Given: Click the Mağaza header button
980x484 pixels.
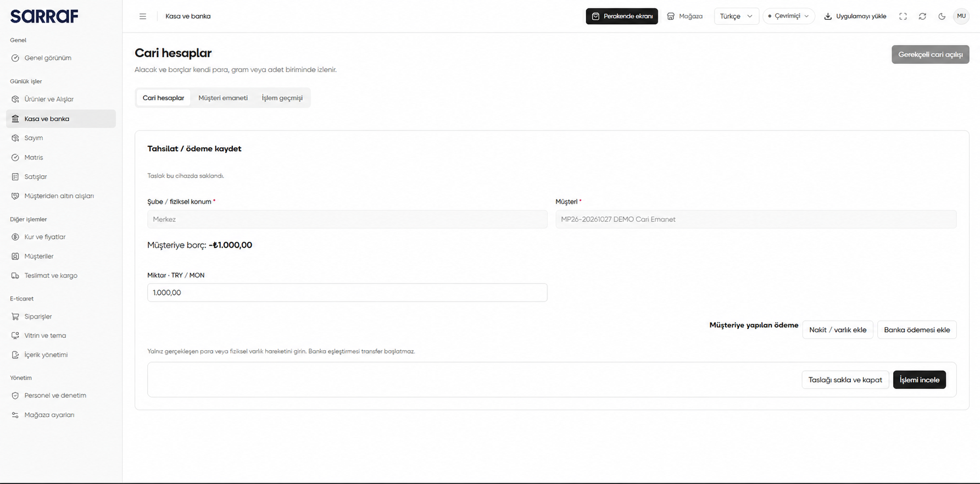Looking at the screenshot, I should point(684,16).
